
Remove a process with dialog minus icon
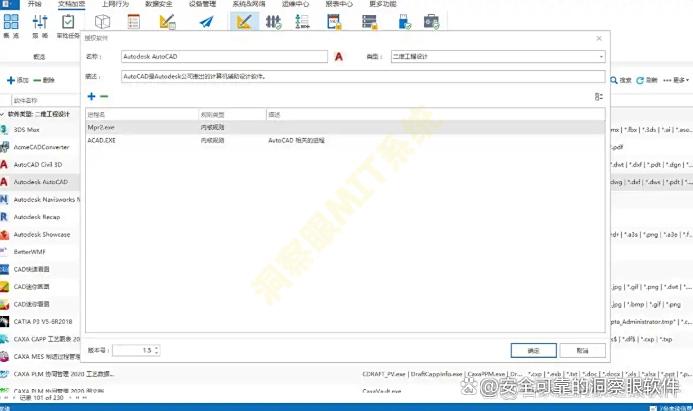[x=104, y=96]
